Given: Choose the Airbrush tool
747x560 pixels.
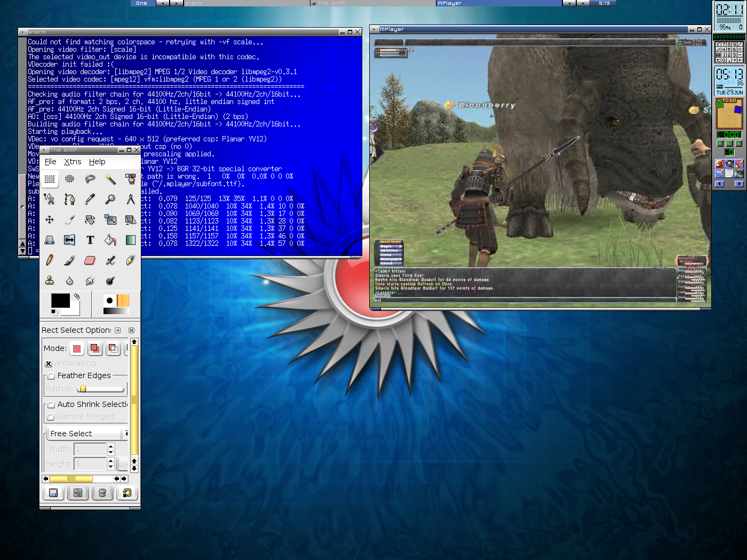Looking at the screenshot, I should (x=110, y=260).
